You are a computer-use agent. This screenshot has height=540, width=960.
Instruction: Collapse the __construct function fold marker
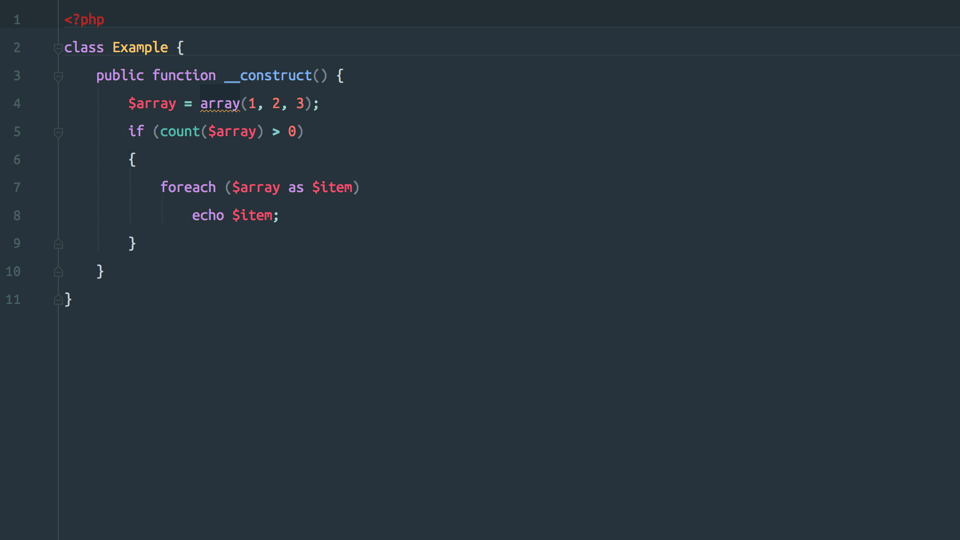(x=58, y=76)
